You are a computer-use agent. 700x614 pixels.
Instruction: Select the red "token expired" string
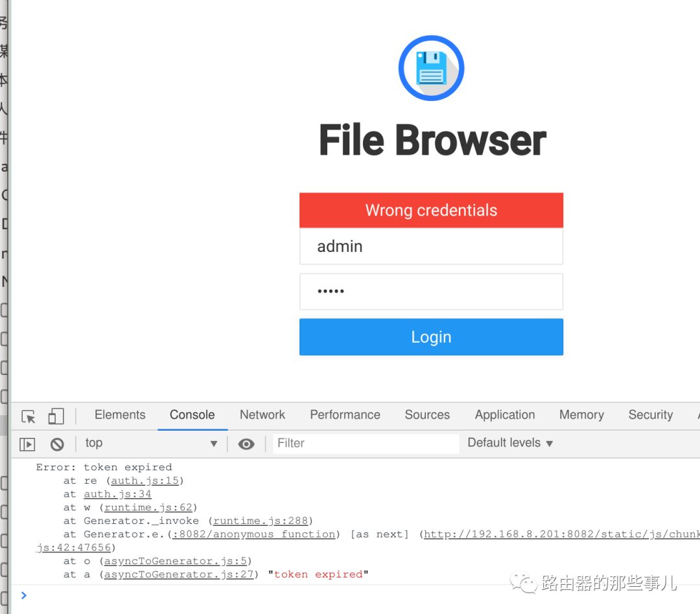(318, 574)
